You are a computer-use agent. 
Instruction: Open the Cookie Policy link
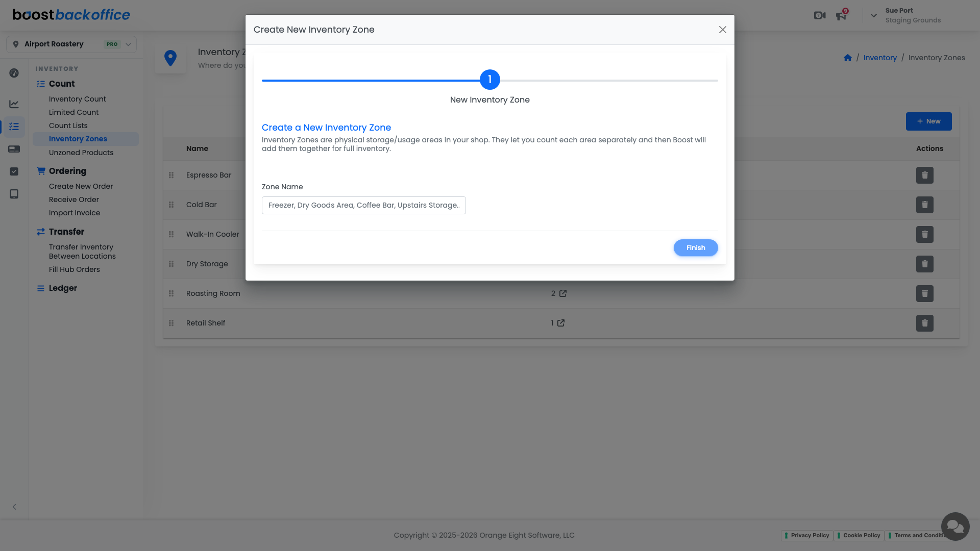[859, 535]
